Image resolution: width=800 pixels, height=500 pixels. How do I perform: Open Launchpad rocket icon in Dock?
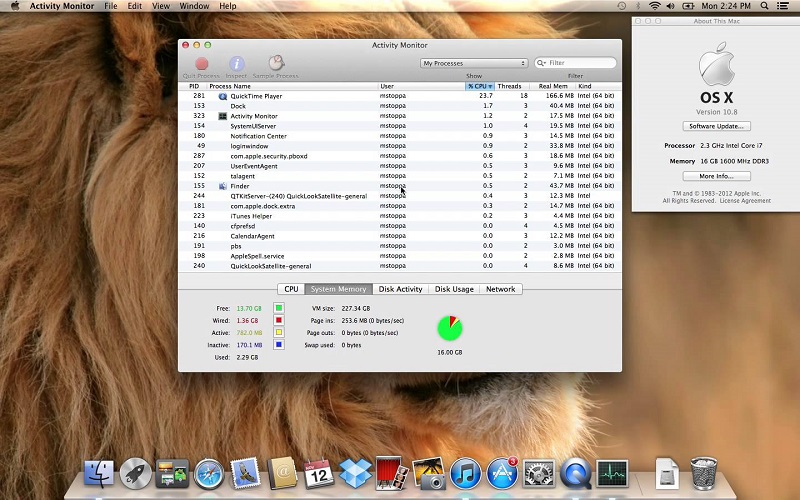(x=136, y=473)
